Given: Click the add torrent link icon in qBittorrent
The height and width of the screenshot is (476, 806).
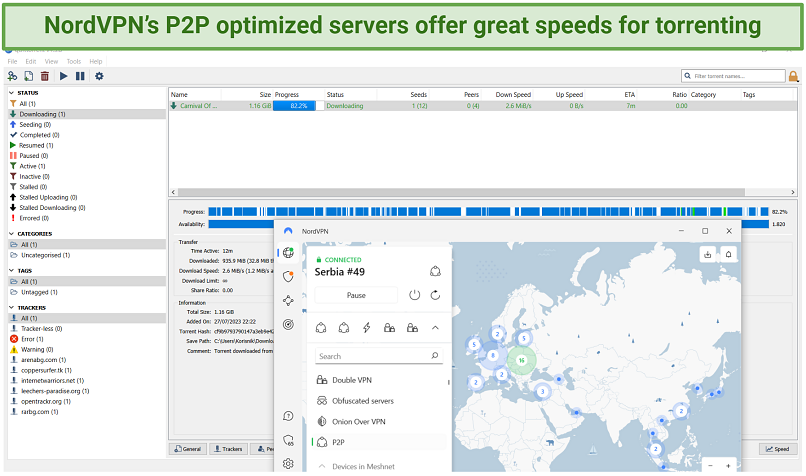Looking at the screenshot, I should 12,76.
